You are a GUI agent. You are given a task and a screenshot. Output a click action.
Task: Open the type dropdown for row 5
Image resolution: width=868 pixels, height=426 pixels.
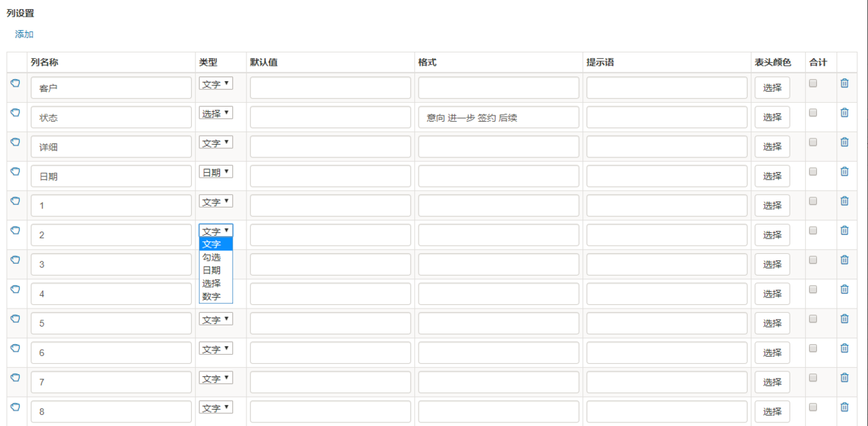point(216,320)
